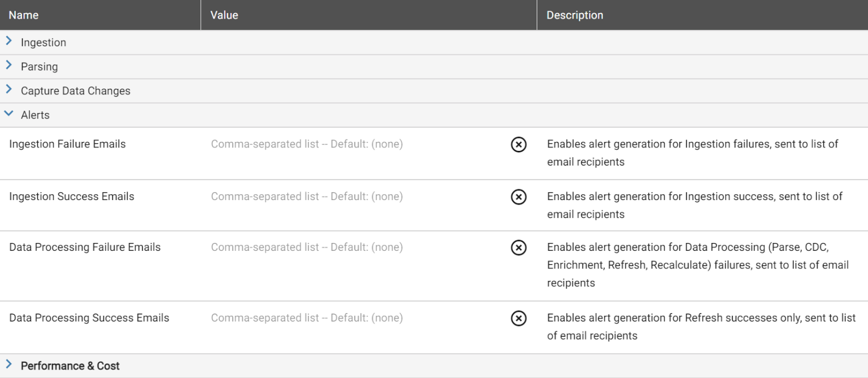Viewport: 868px width, 378px height.
Task: Open the Capture Data Changes row label
Action: point(76,91)
